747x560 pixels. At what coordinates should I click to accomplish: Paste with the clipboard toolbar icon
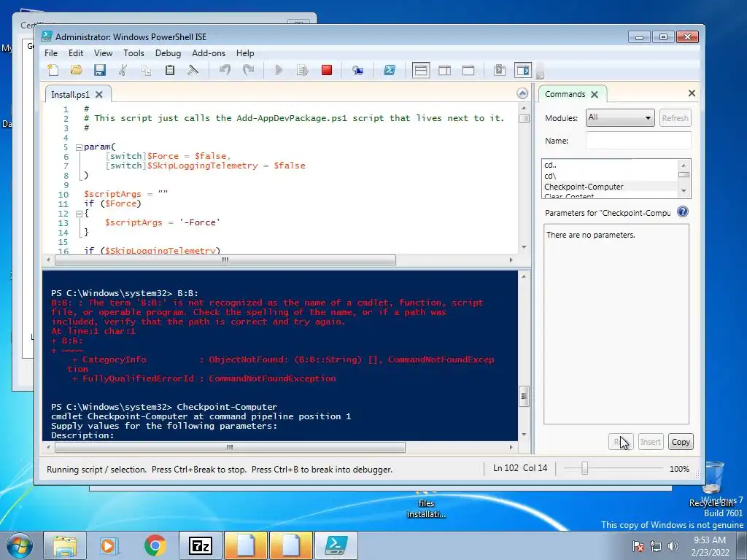[169, 71]
